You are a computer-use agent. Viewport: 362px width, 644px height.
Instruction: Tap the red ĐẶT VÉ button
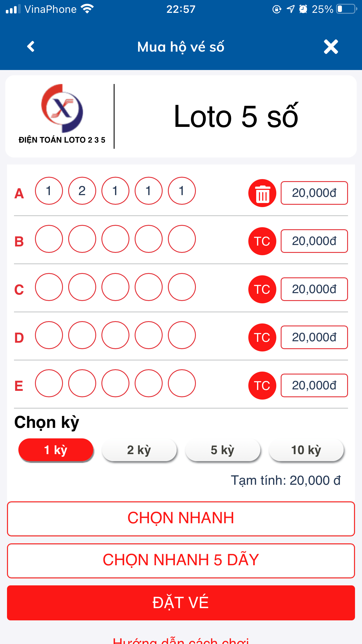click(181, 603)
